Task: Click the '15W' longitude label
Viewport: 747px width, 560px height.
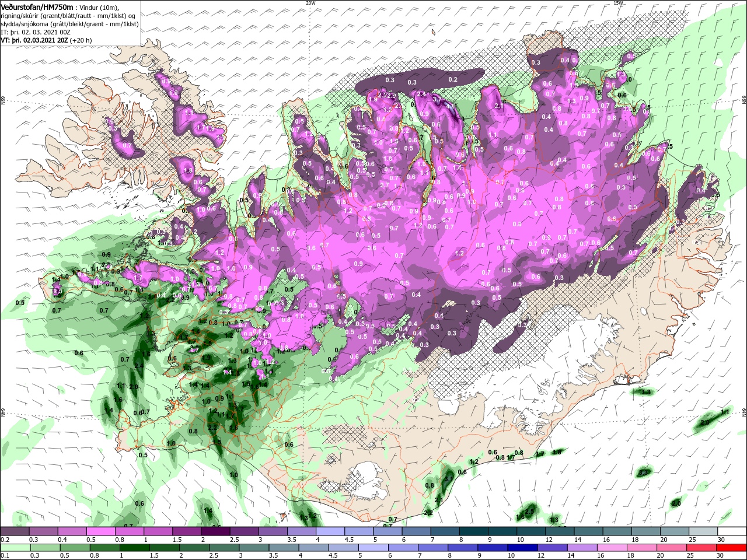Action: (618, 3)
